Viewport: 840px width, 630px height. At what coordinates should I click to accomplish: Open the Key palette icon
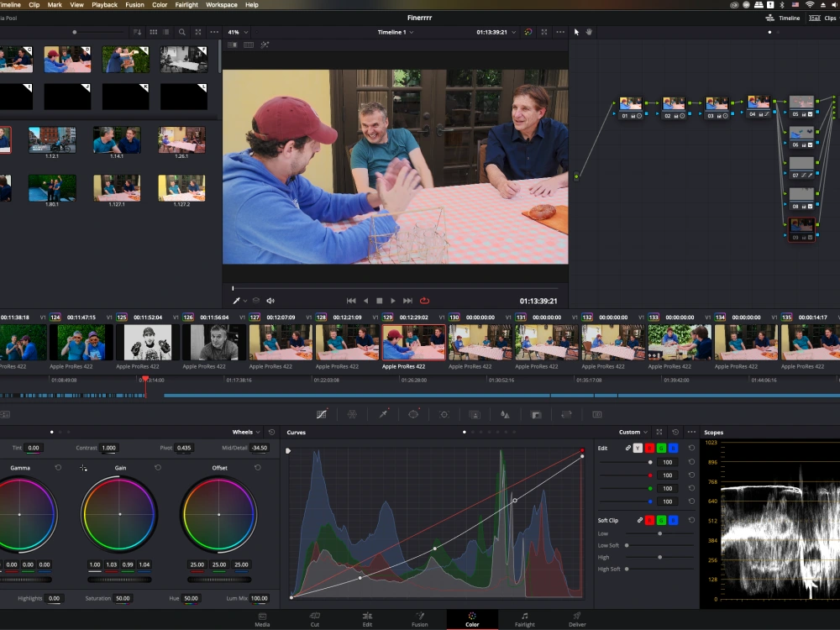point(536,414)
